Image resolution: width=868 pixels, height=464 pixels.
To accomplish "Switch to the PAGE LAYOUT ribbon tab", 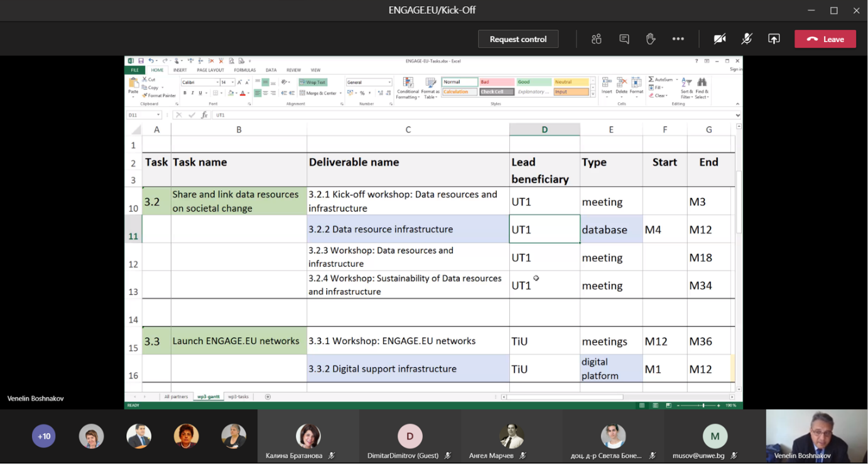I will click(210, 70).
